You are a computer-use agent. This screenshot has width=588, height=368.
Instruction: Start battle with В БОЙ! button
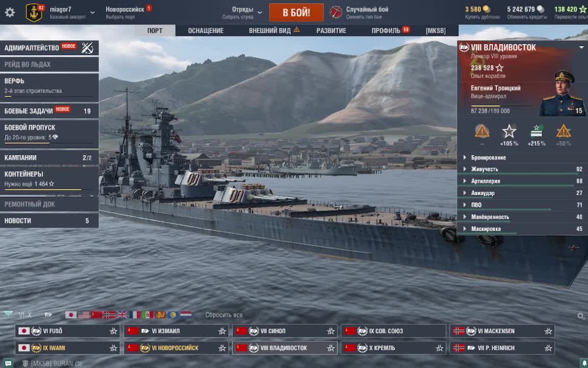click(x=296, y=12)
